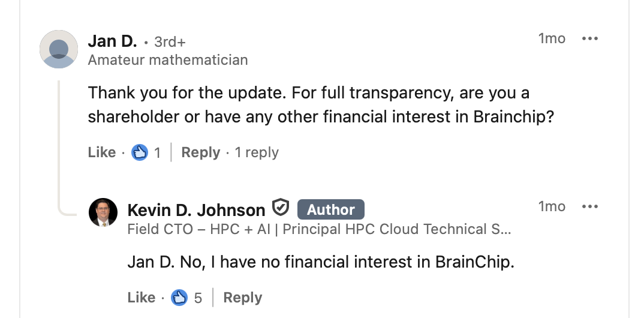Click Kevin's Field CTO headline text
The height and width of the screenshot is (318, 644).
pyautogui.click(x=319, y=229)
